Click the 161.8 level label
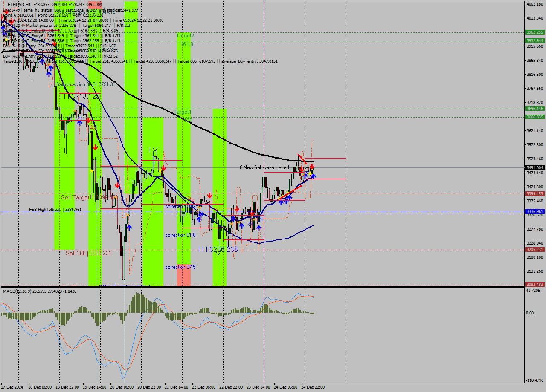The image size is (546, 392). point(187,44)
